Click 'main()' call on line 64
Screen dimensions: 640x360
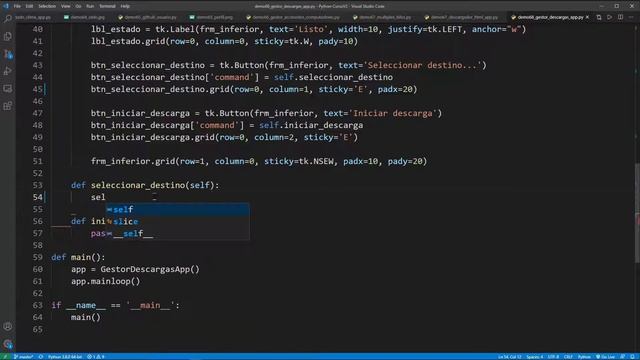click(x=86, y=317)
